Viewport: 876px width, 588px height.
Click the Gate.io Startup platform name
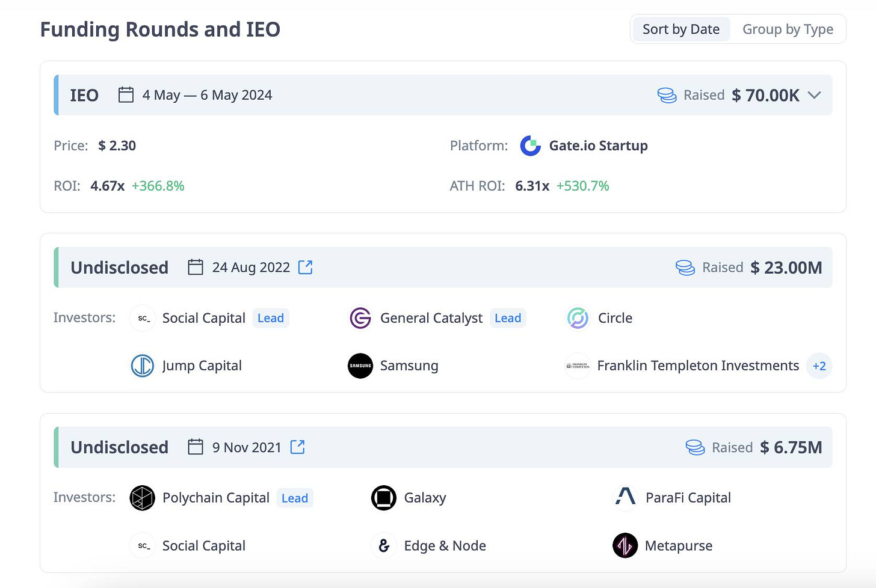click(599, 145)
